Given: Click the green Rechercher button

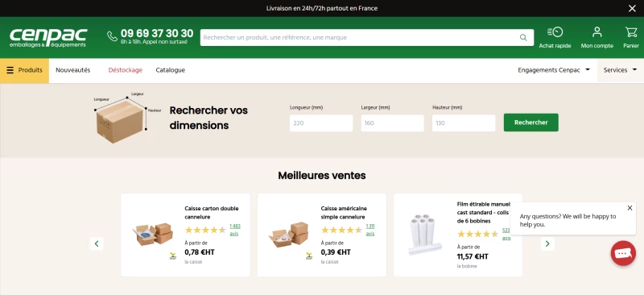Looking at the screenshot, I should [x=531, y=123].
